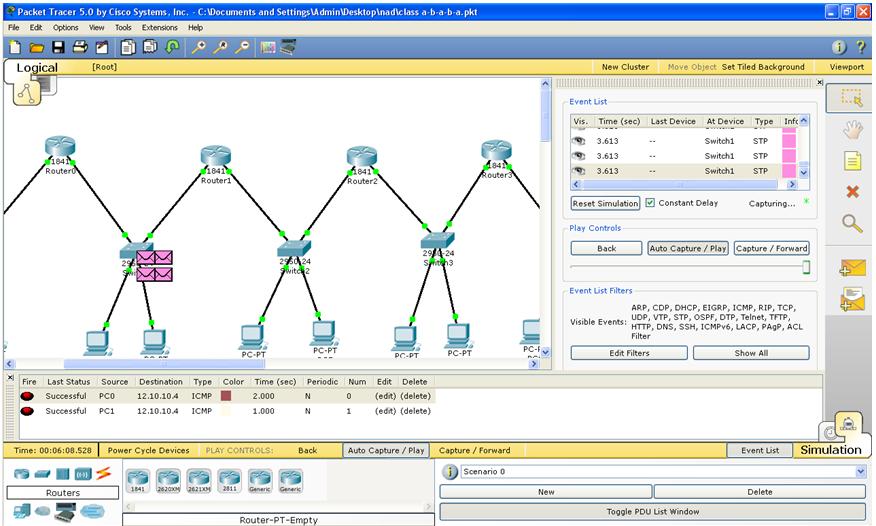Toggle the Fire button for PC1 PDU

pos(27,411)
